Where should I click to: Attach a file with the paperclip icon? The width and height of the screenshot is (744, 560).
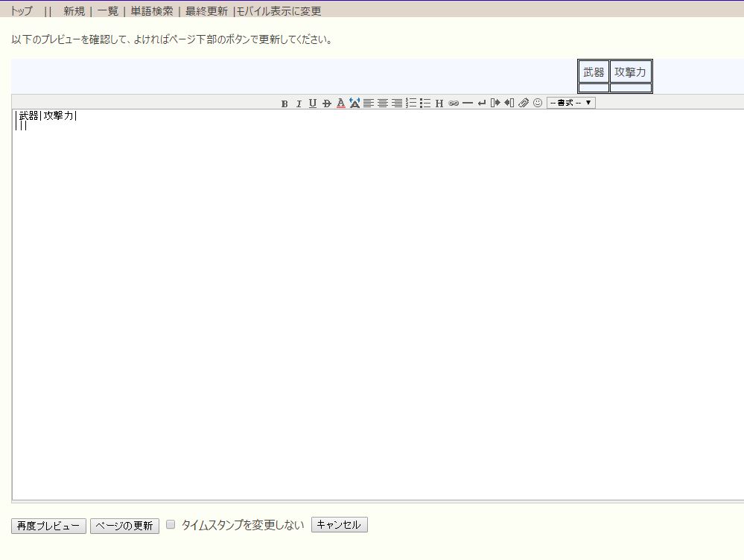pyautogui.click(x=524, y=104)
